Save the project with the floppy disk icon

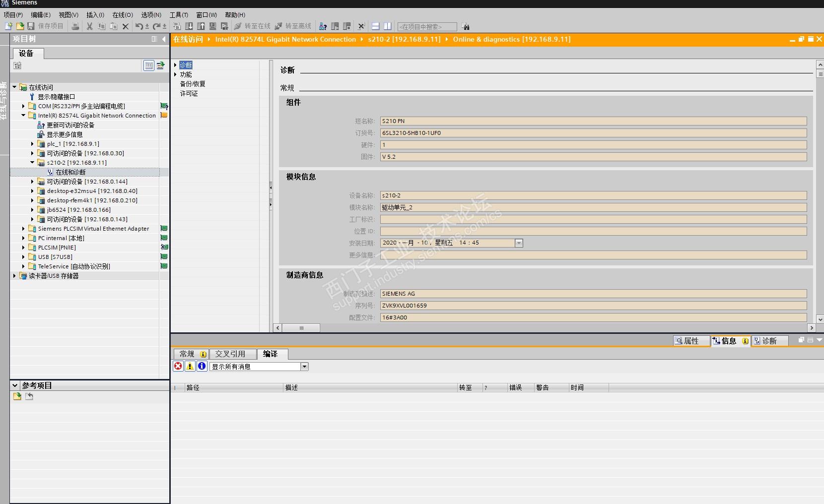click(31, 26)
